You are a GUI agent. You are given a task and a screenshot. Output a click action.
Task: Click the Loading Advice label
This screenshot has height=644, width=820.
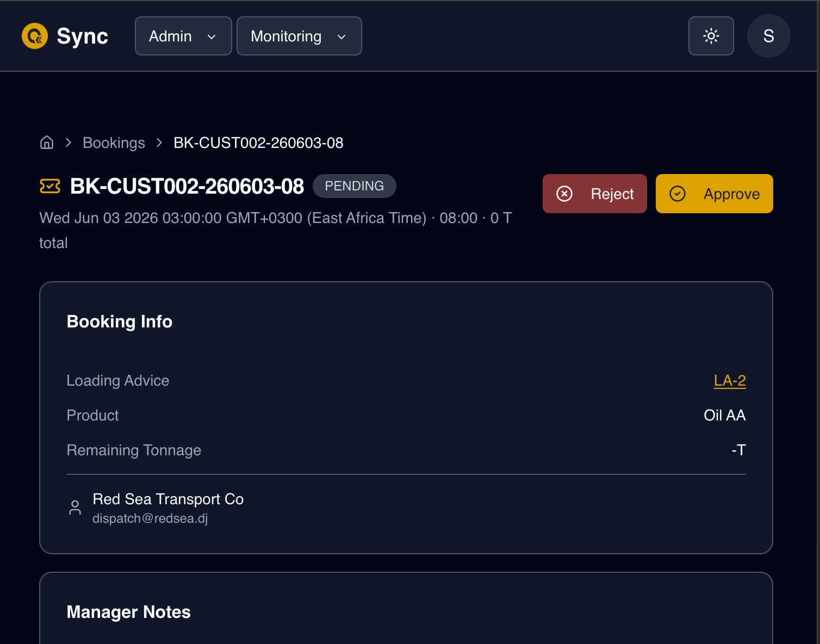(118, 380)
